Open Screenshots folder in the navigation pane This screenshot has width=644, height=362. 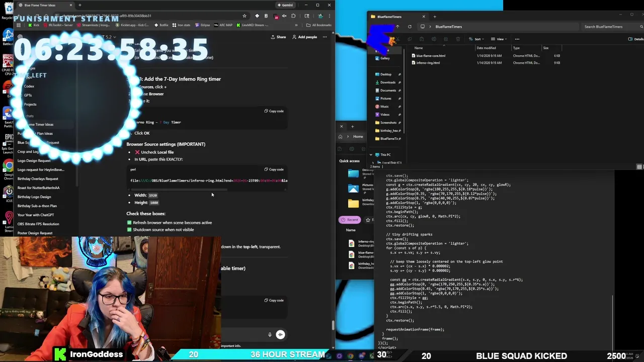tap(388, 123)
